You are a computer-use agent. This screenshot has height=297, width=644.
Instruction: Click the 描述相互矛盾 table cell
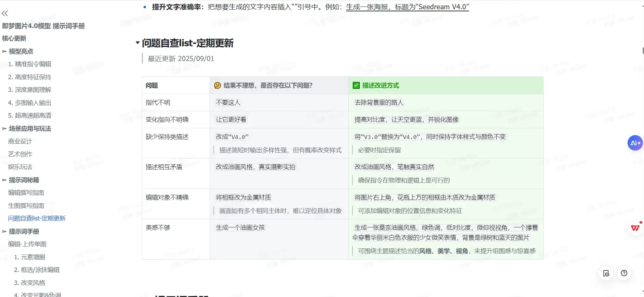176,174
